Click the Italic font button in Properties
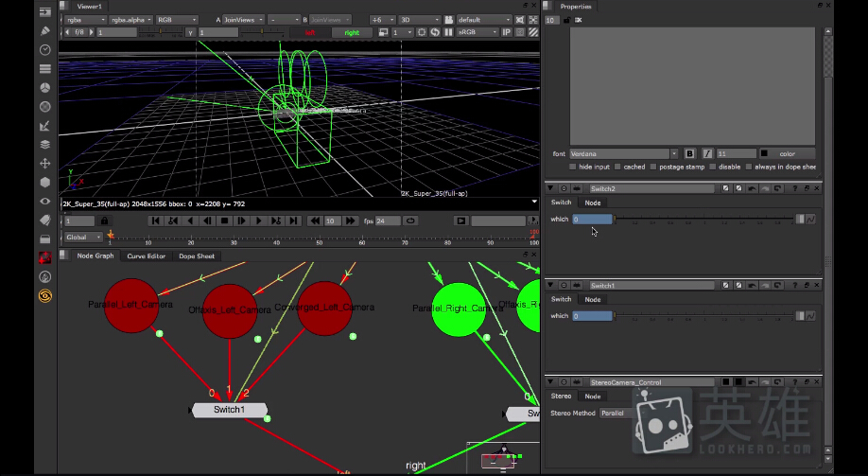Viewport: 868px width, 476px height. pyautogui.click(x=705, y=153)
